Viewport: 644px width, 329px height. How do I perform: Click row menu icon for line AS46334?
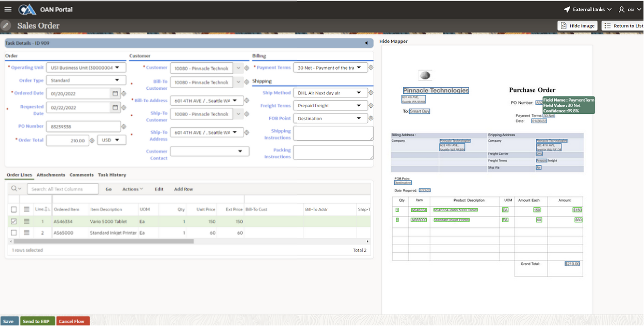click(27, 221)
